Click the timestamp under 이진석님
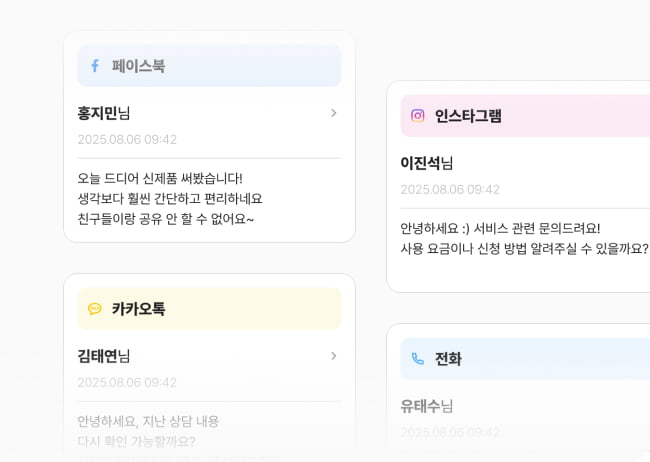 coord(450,189)
